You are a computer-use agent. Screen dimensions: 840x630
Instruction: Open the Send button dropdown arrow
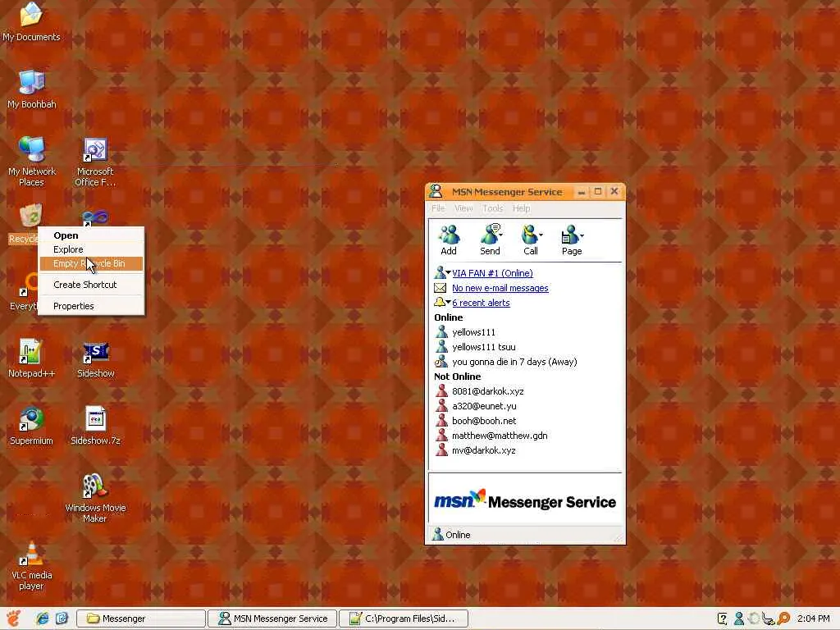click(x=501, y=235)
